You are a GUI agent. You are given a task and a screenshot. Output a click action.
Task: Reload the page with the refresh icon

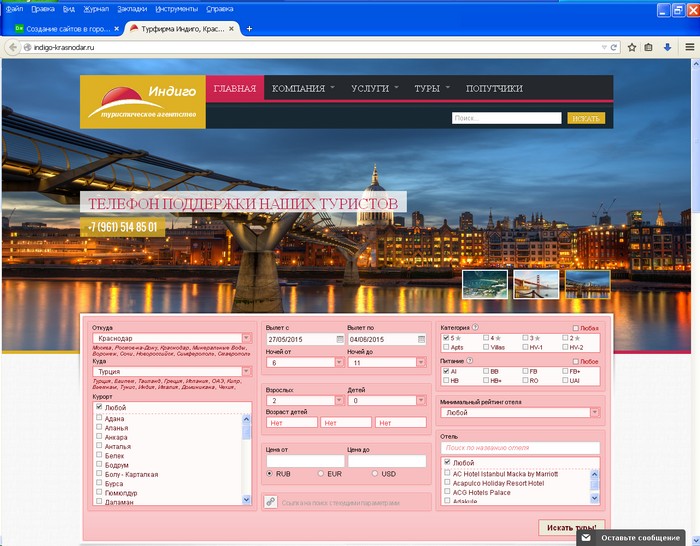613,47
